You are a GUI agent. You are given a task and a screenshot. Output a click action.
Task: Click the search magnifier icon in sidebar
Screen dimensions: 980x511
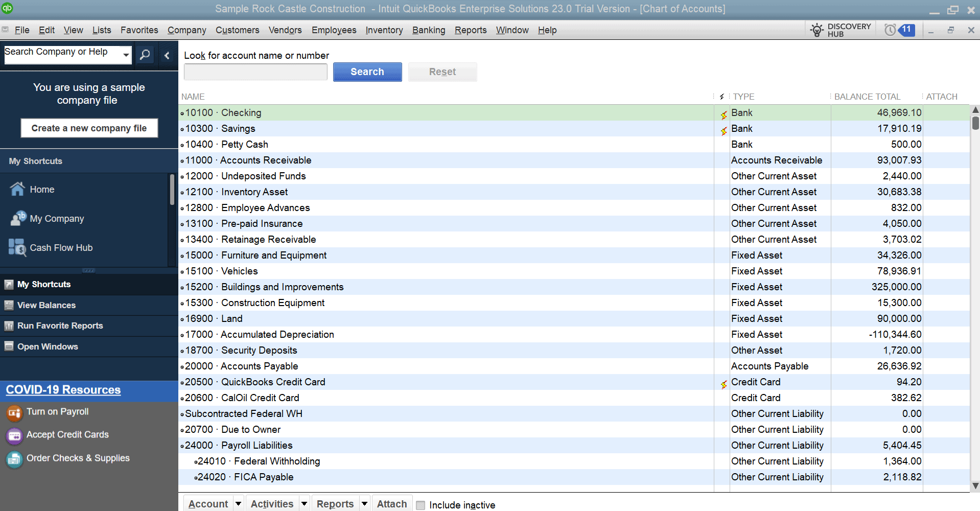145,55
